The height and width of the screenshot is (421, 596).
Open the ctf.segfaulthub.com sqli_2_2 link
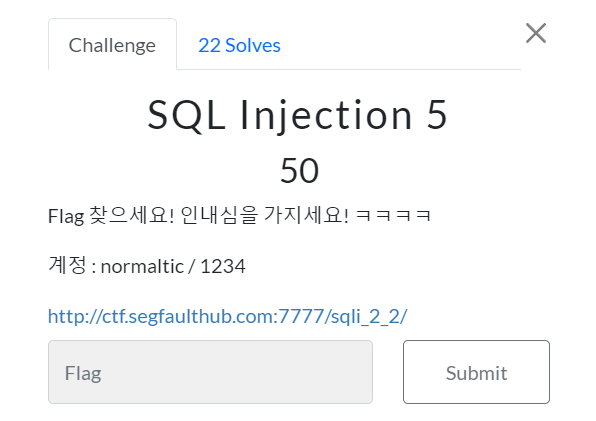[227, 316]
